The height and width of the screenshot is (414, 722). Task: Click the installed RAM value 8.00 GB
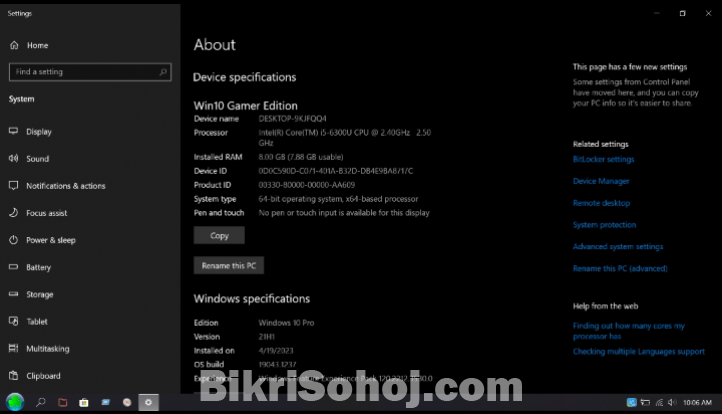tap(301, 157)
